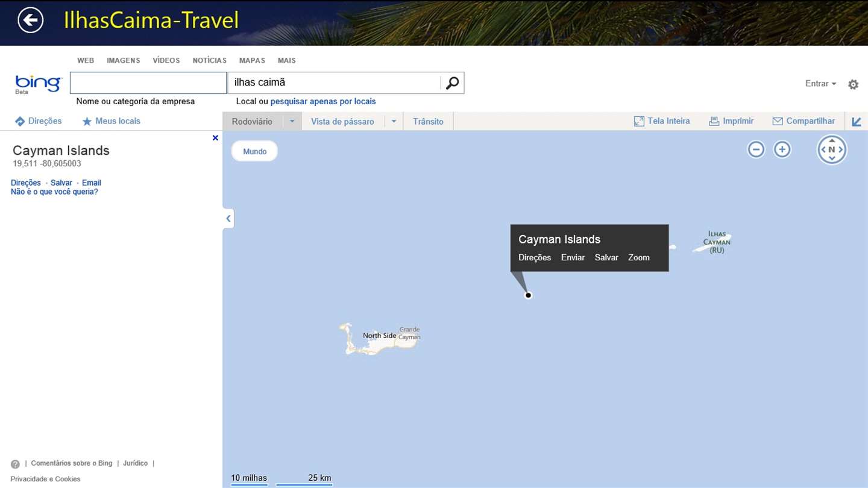Click the North Side map label
868x488 pixels.
(380, 336)
